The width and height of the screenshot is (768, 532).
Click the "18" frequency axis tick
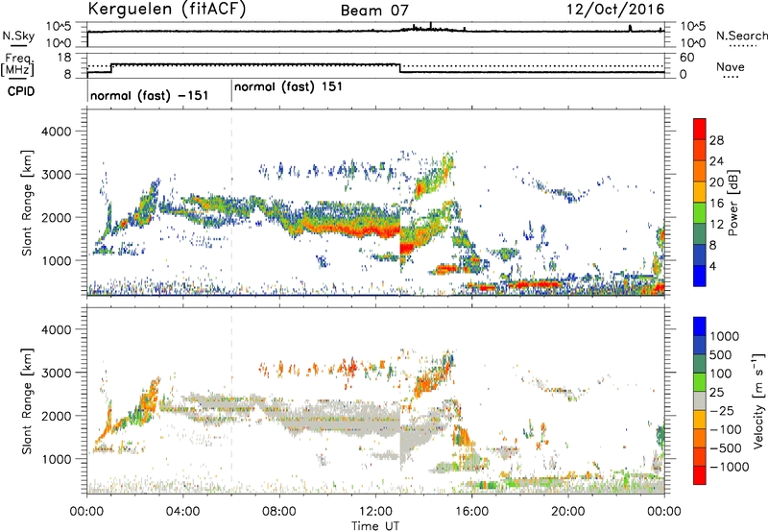pos(63,58)
